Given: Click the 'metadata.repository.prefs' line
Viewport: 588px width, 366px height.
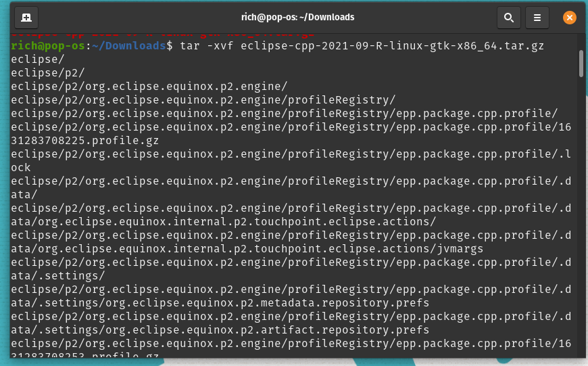Looking at the screenshot, I should 220,303.
